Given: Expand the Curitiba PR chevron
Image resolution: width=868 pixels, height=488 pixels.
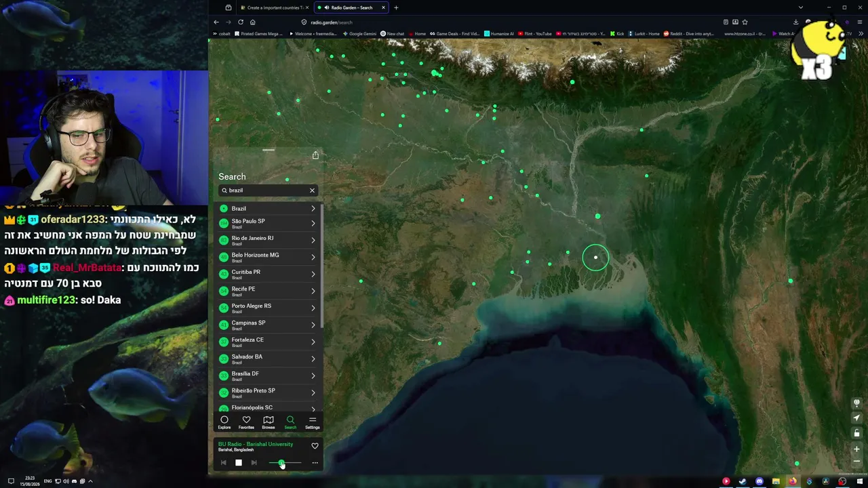Looking at the screenshot, I should 313,274.
